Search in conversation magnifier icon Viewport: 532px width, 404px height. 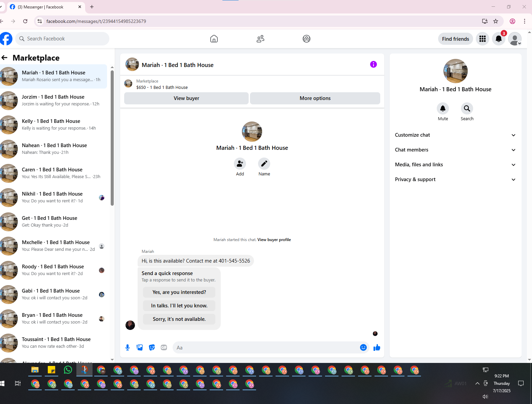pos(467,108)
